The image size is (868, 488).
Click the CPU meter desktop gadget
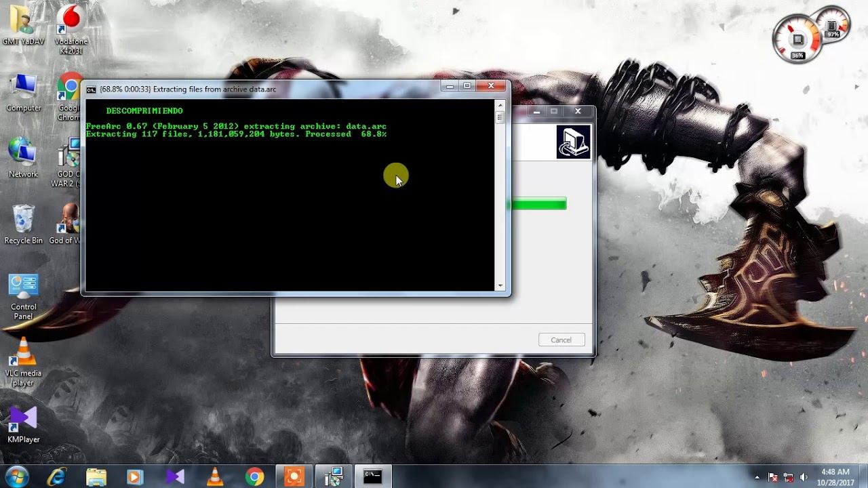pyautogui.click(x=799, y=39)
